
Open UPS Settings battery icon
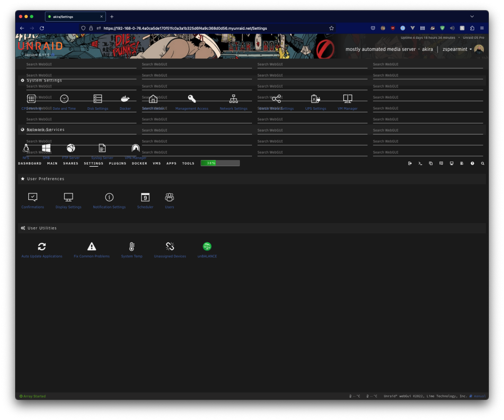pyautogui.click(x=316, y=99)
